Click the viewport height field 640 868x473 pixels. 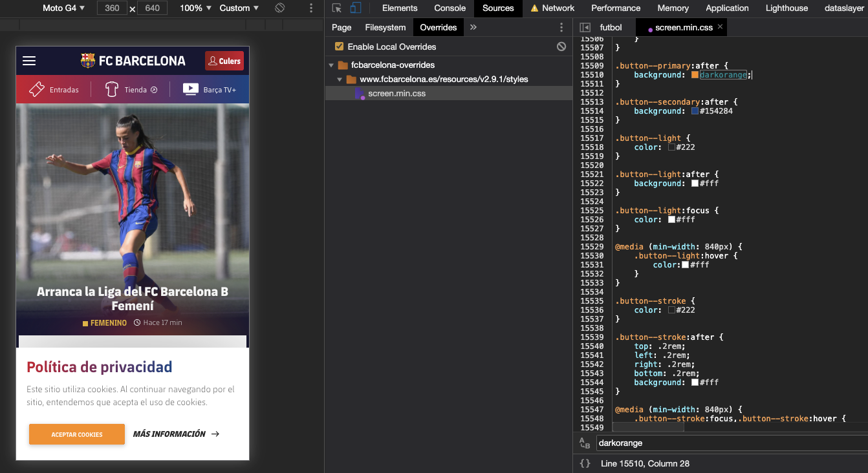coord(153,8)
